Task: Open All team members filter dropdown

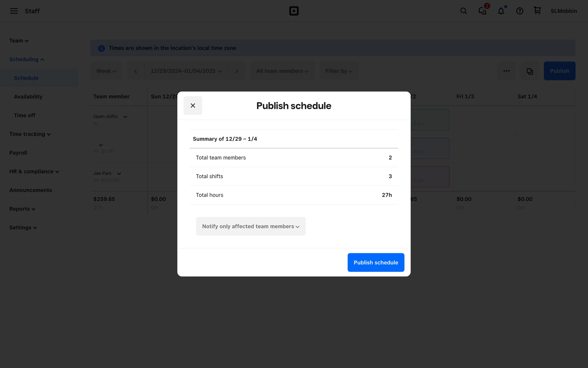Action: 282,71
